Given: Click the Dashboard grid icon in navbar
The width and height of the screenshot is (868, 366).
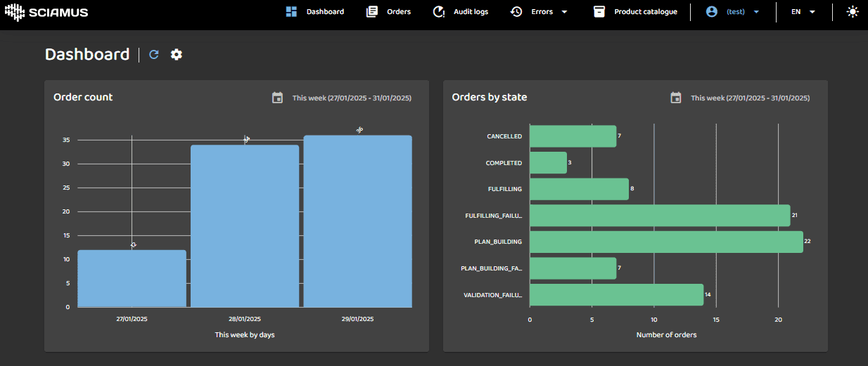Looking at the screenshot, I should 291,11.
